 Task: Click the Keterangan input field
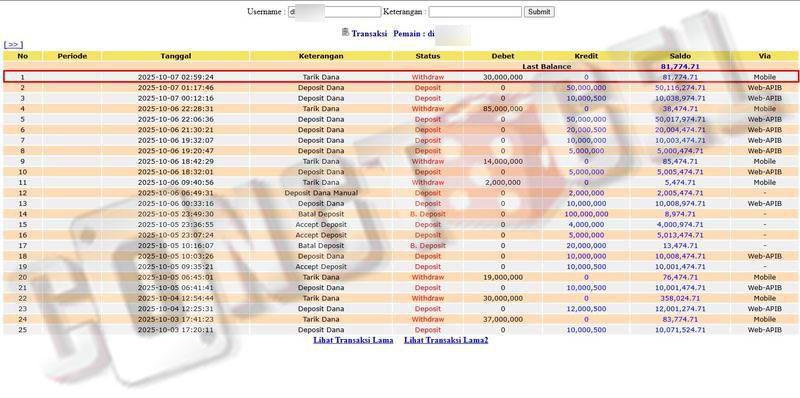[x=475, y=12]
